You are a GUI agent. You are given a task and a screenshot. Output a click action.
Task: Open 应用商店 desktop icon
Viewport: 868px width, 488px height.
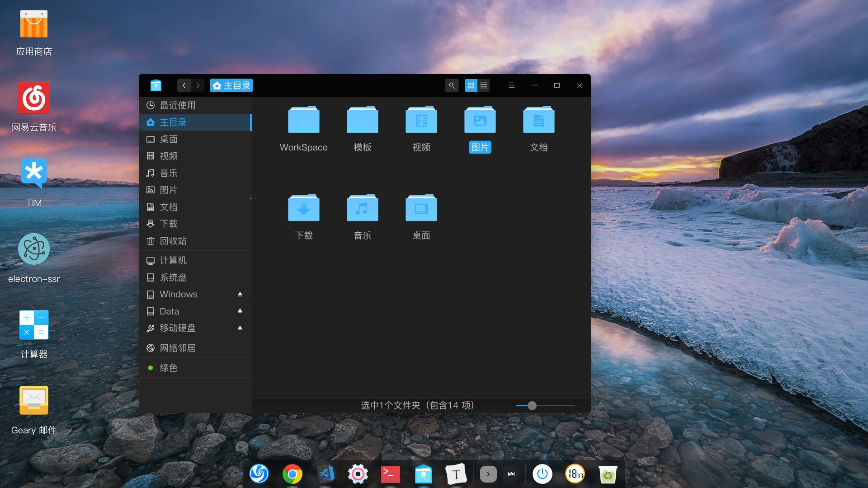coord(34,33)
